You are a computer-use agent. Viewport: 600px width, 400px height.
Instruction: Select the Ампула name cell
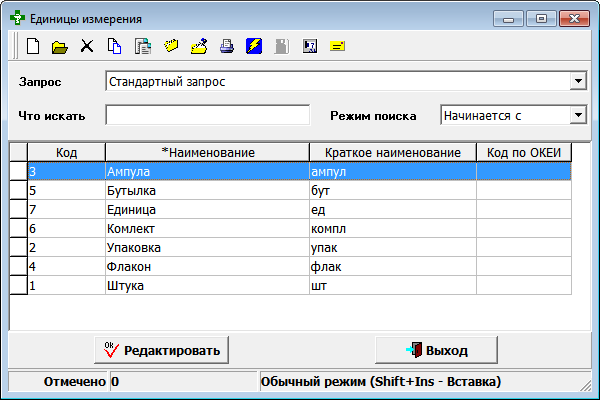(x=207, y=171)
